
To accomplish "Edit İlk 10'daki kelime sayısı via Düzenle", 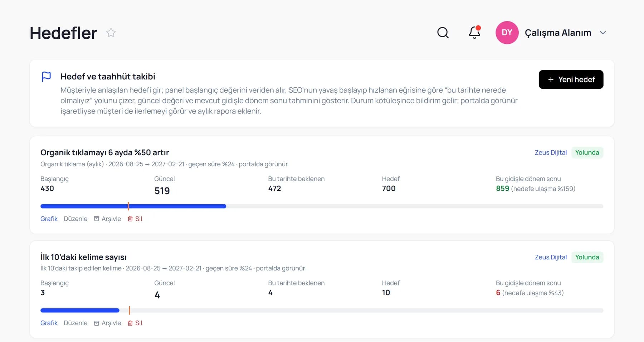I will 75,323.
